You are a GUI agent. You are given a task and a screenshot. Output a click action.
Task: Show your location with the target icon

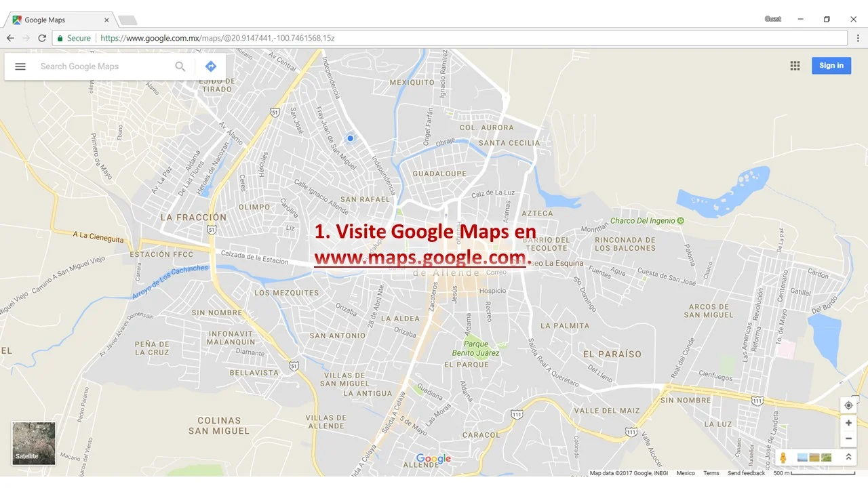[848, 405]
